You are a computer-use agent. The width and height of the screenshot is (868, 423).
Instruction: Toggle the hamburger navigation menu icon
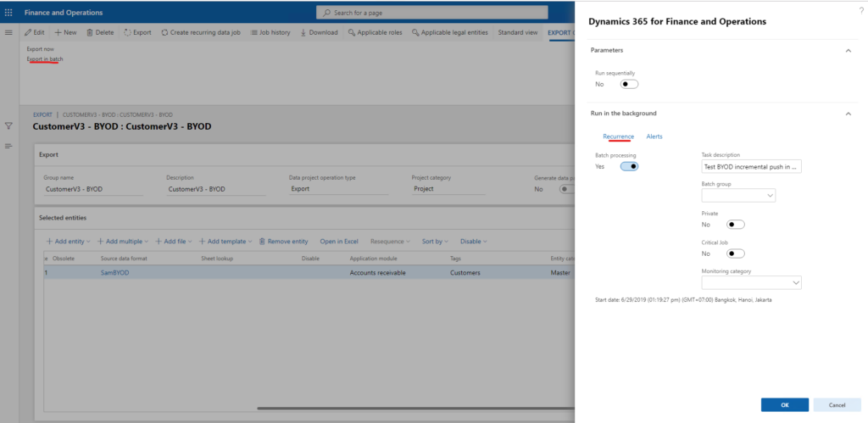[8, 33]
